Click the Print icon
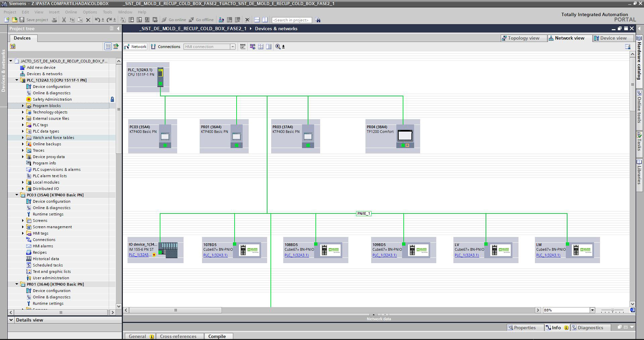 tap(54, 20)
